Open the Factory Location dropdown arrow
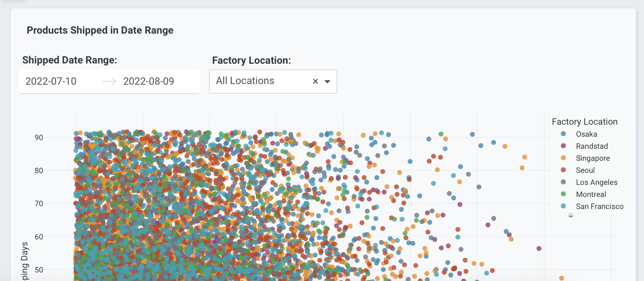 (x=327, y=82)
